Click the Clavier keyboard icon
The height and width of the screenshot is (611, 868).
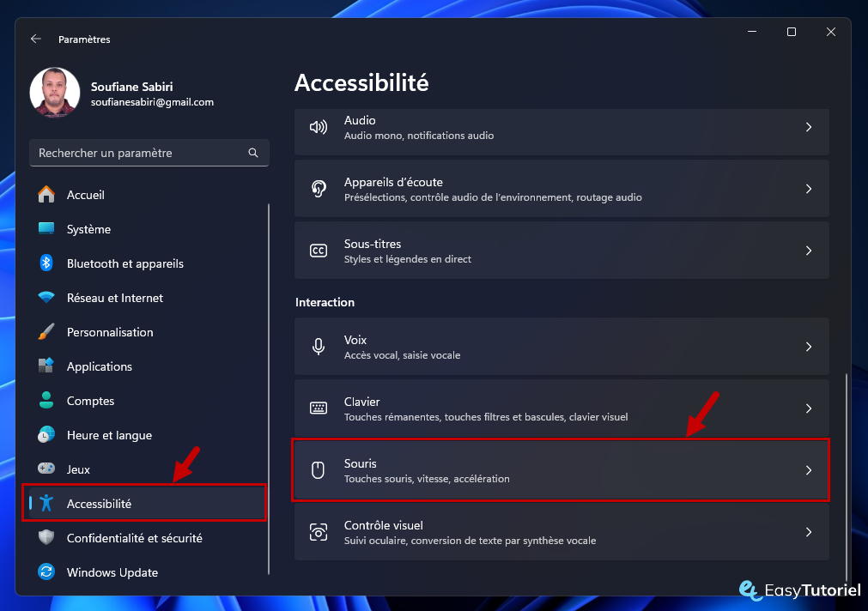[x=319, y=408]
